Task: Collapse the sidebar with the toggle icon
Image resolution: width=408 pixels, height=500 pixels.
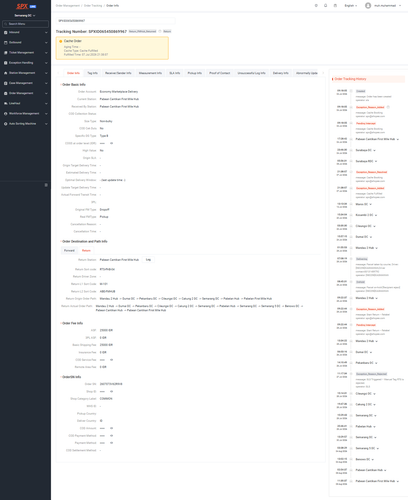Action: click(x=46, y=185)
